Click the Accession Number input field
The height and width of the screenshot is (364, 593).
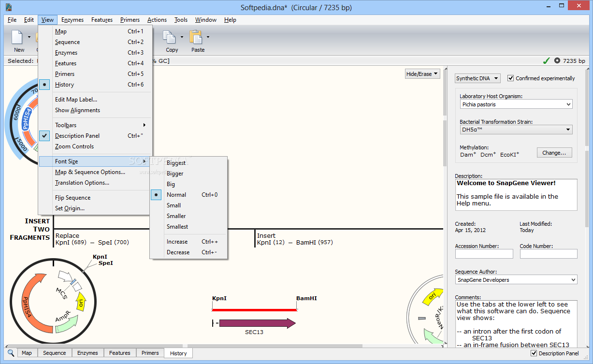484,254
